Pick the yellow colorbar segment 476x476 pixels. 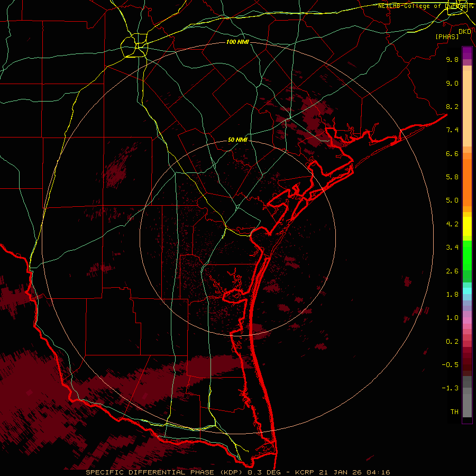(467, 226)
